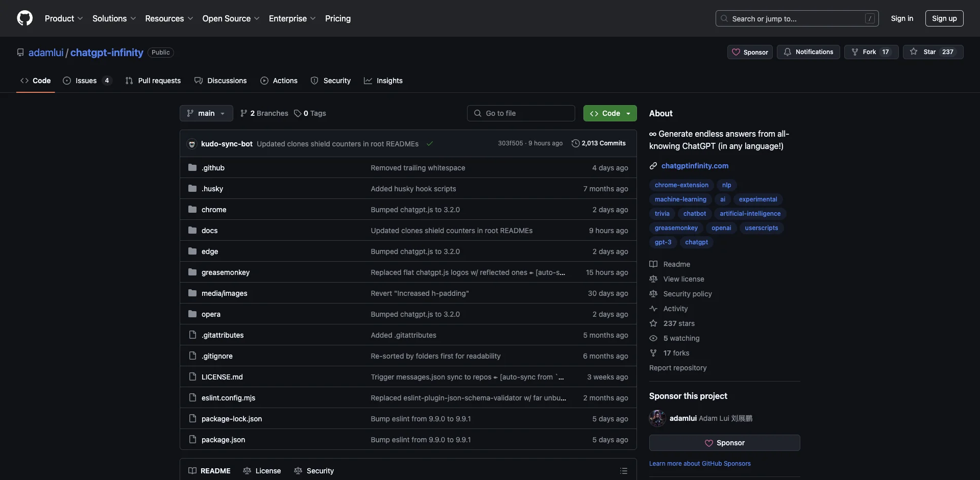Image resolution: width=980 pixels, height=480 pixels.
Task: Click the greasemonkey folder icon
Action: (x=192, y=272)
